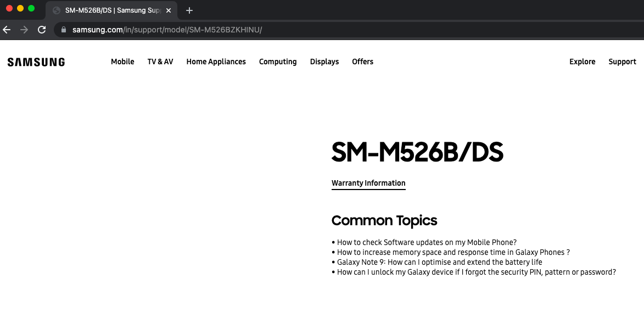Open a new browser tab with the plus icon
Viewport: 644px width, 334px height.
189,10
